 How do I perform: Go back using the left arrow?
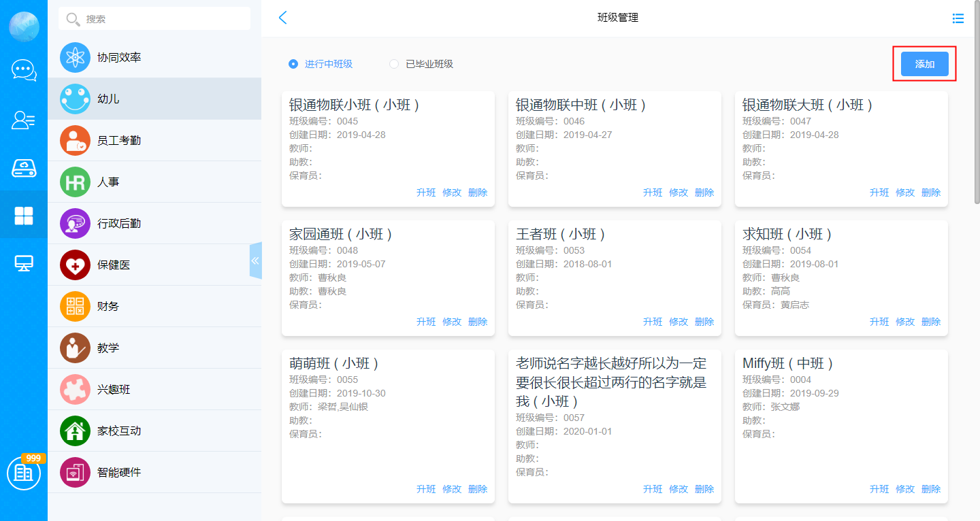(283, 18)
